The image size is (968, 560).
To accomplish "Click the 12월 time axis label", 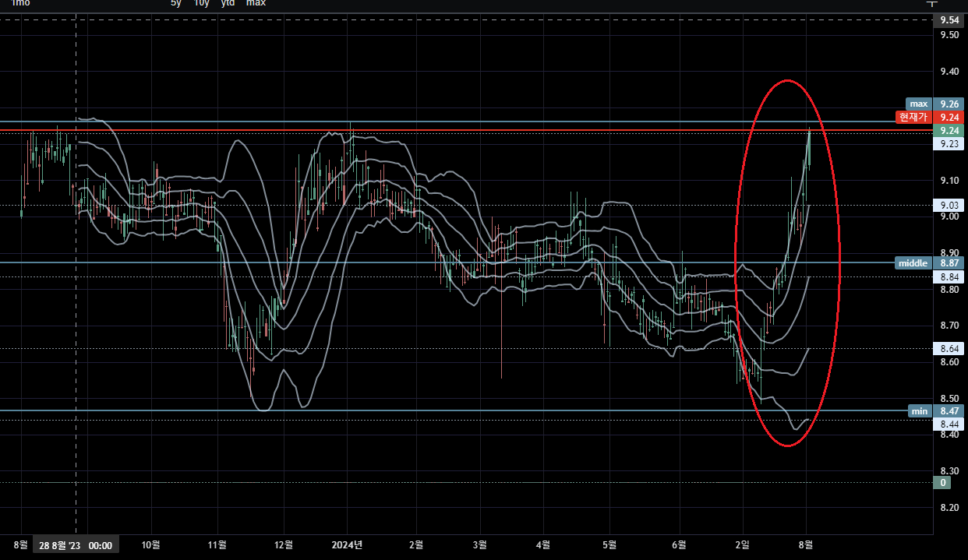I will tap(284, 545).
